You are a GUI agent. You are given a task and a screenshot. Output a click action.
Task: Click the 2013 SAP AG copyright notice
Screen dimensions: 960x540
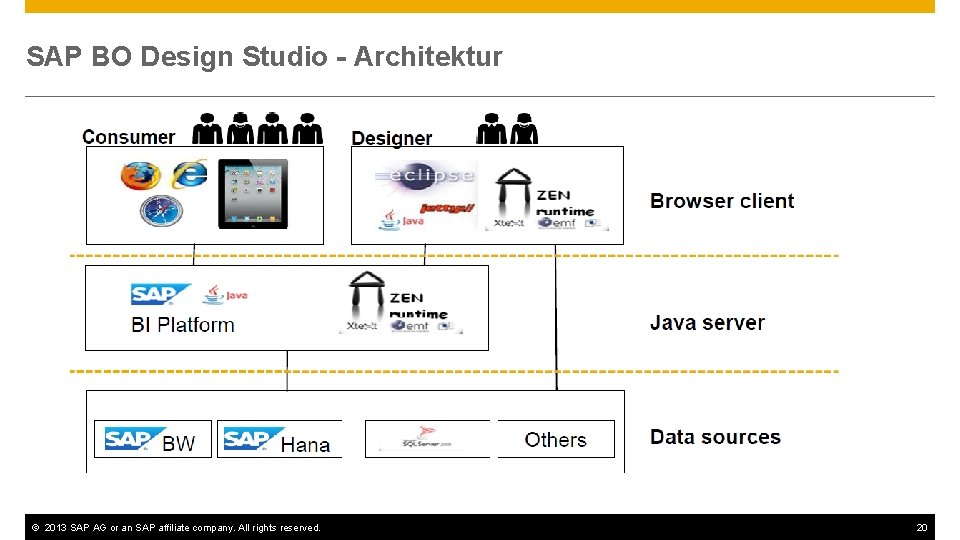176,528
